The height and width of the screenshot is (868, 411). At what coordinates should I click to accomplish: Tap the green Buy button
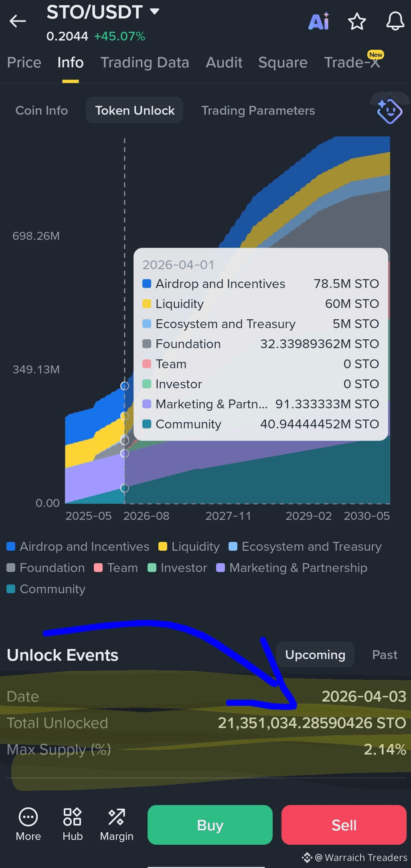click(210, 825)
